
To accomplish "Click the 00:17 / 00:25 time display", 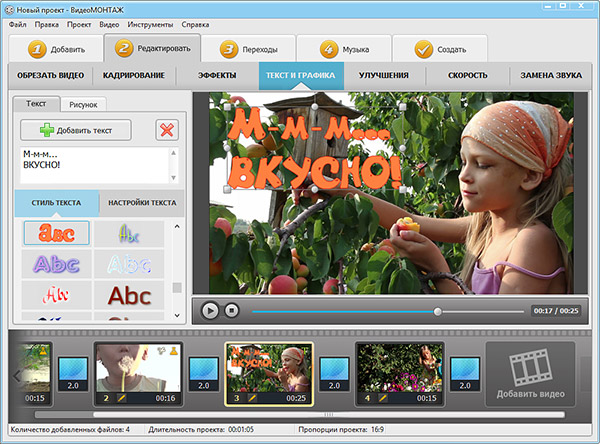I will pos(556,311).
